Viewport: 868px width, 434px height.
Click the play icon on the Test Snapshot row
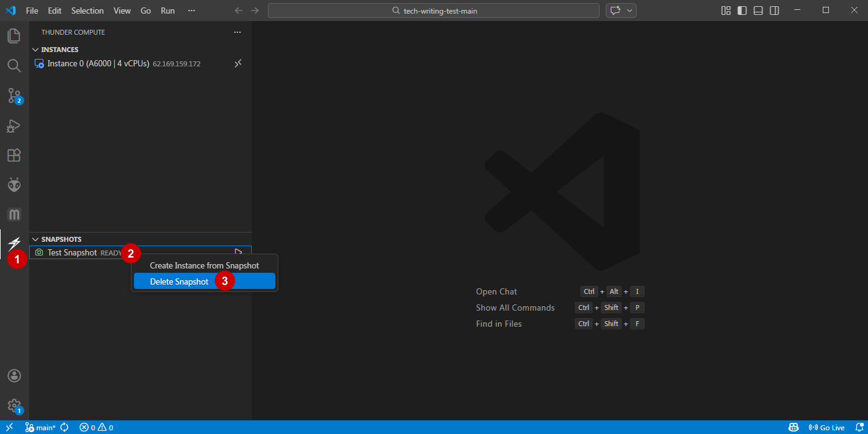pos(237,252)
